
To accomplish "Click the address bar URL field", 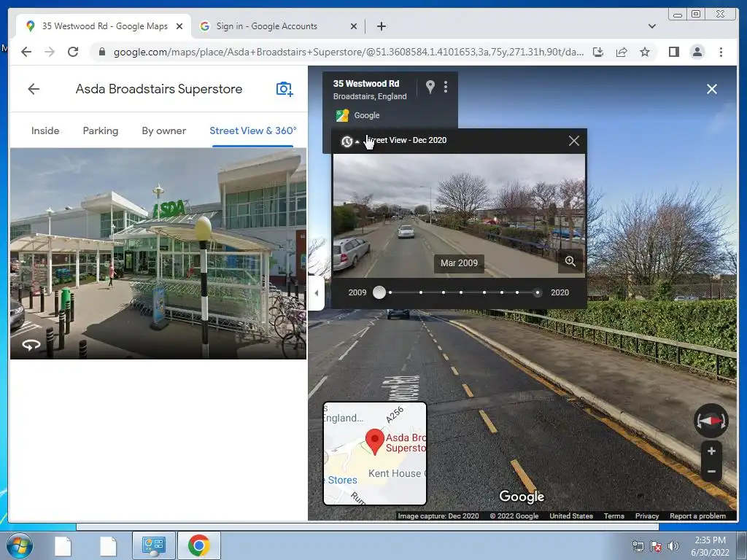I will pos(348,52).
